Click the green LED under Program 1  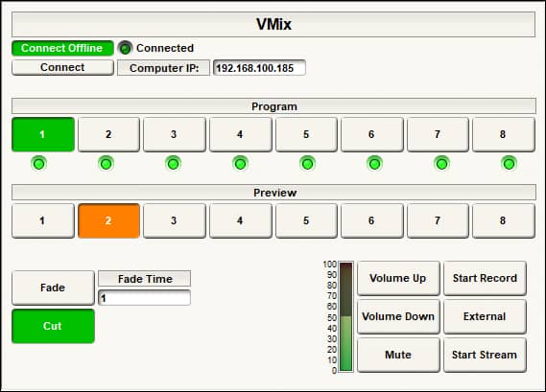point(39,164)
